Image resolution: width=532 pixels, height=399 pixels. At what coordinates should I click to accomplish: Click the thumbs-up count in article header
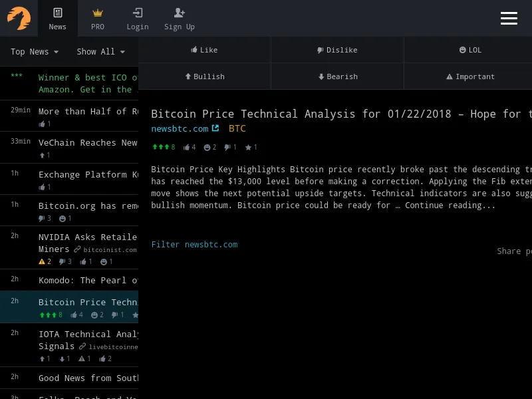pyautogui.click(x=190, y=147)
